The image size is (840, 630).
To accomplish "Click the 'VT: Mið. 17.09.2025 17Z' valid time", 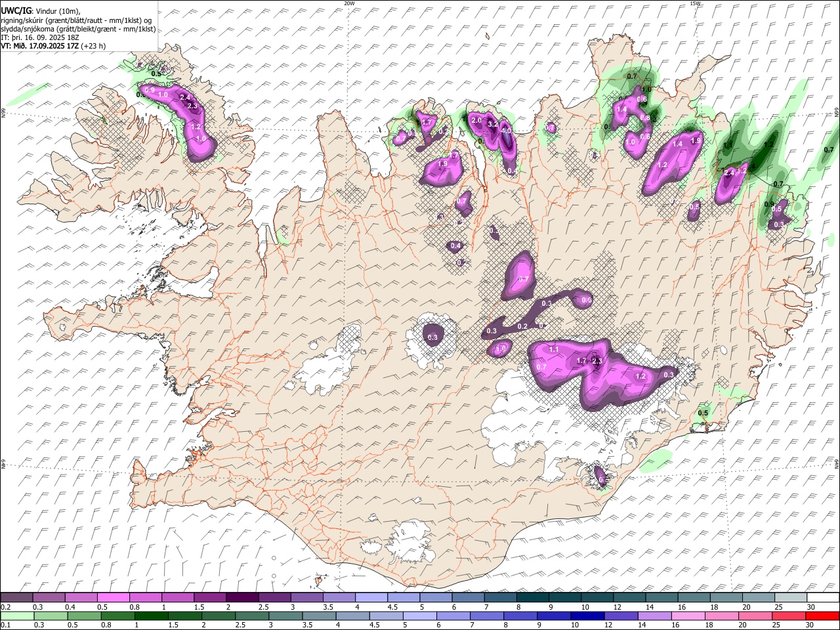I will point(39,47).
